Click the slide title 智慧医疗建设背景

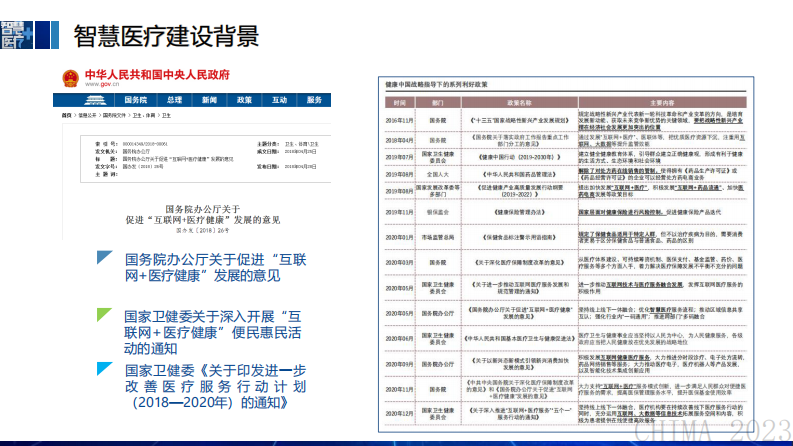click(166, 35)
